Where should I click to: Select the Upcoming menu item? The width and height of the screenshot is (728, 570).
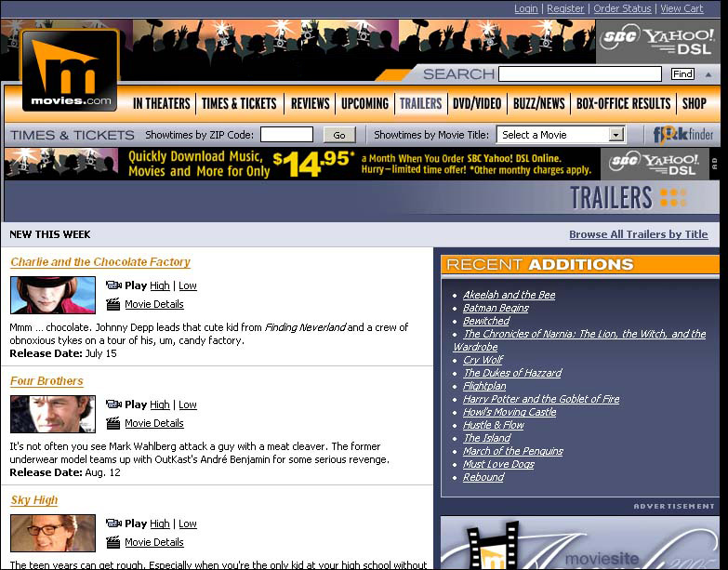point(364,103)
